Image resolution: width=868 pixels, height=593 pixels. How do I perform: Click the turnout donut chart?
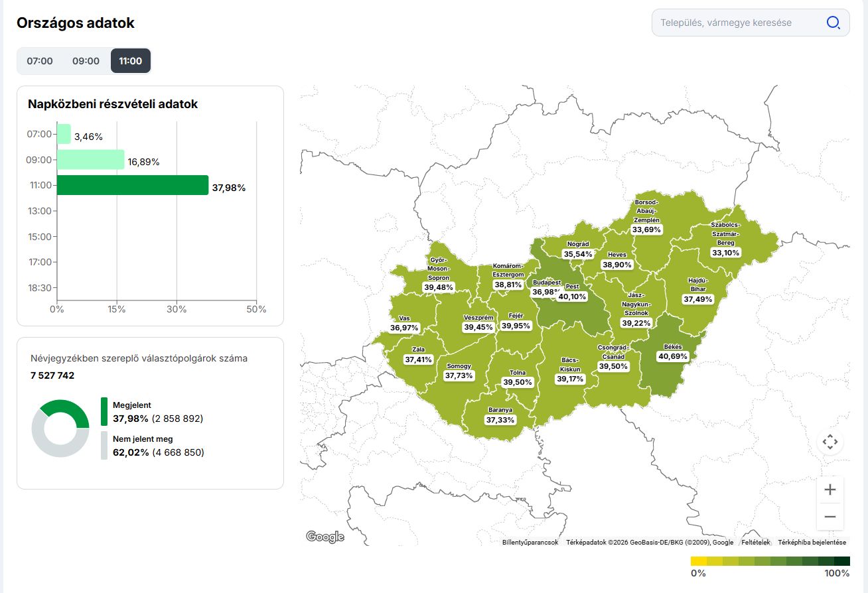(61, 428)
